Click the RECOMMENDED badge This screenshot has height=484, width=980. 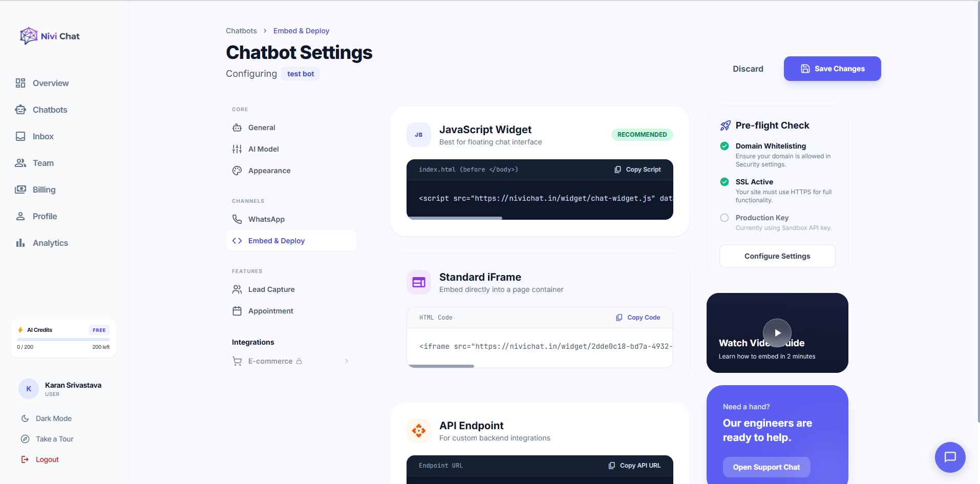coord(642,135)
